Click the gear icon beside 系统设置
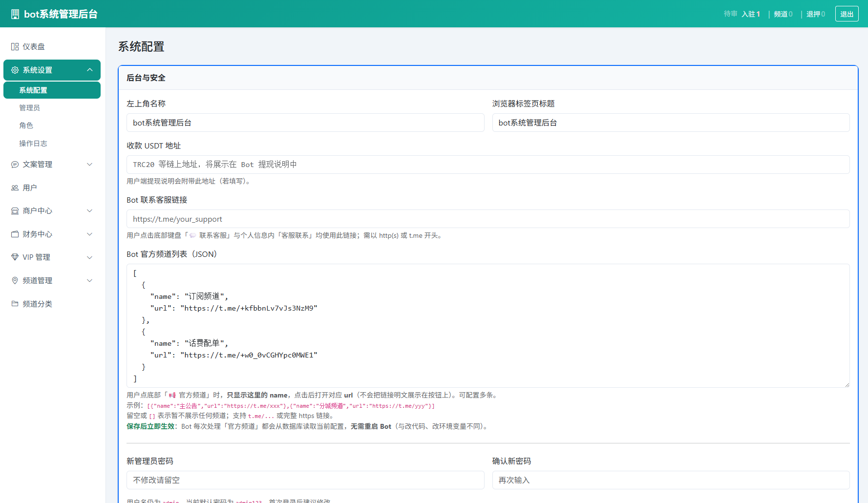This screenshot has height=503, width=868. (x=15, y=70)
